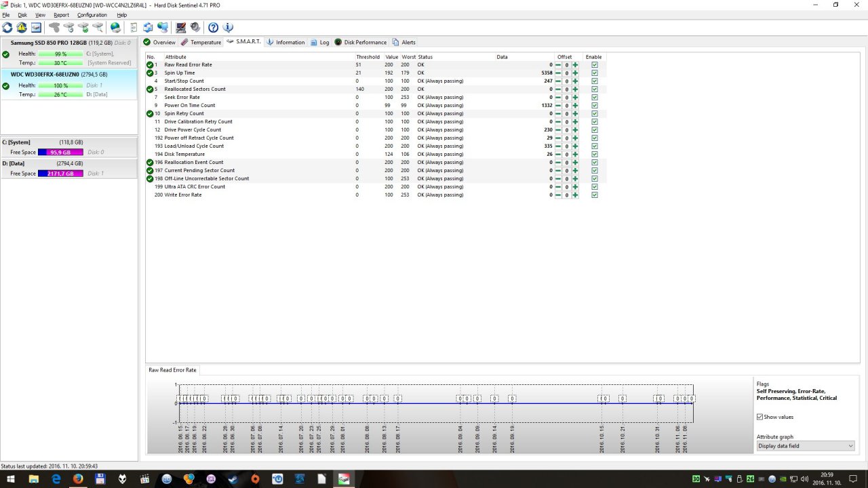Click the document report toolbar icon
Image resolution: width=868 pixels, height=488 pixels.
pos(134,27)
